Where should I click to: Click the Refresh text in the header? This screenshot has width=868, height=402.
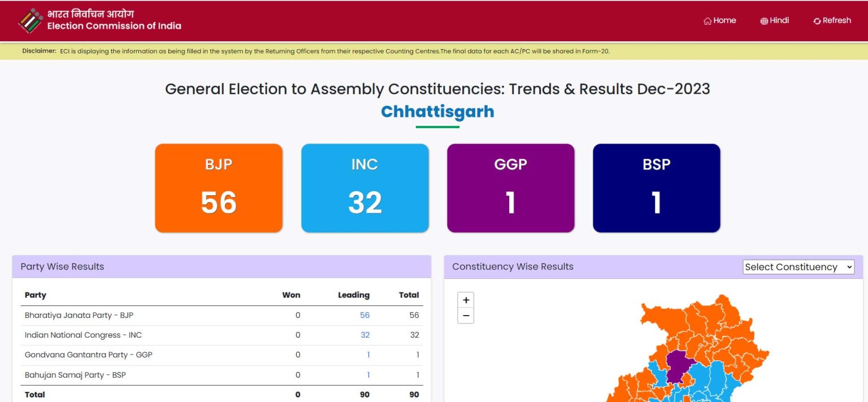click(837, 20)
